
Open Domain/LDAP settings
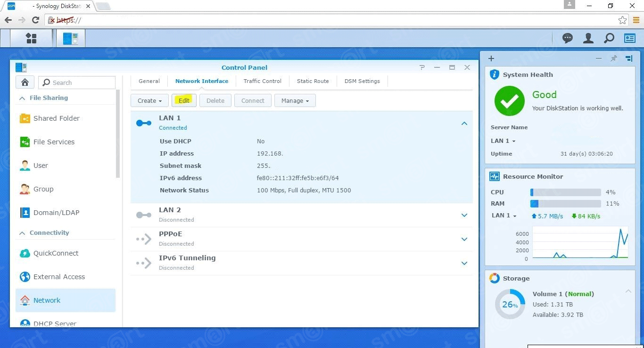point(66,213)
